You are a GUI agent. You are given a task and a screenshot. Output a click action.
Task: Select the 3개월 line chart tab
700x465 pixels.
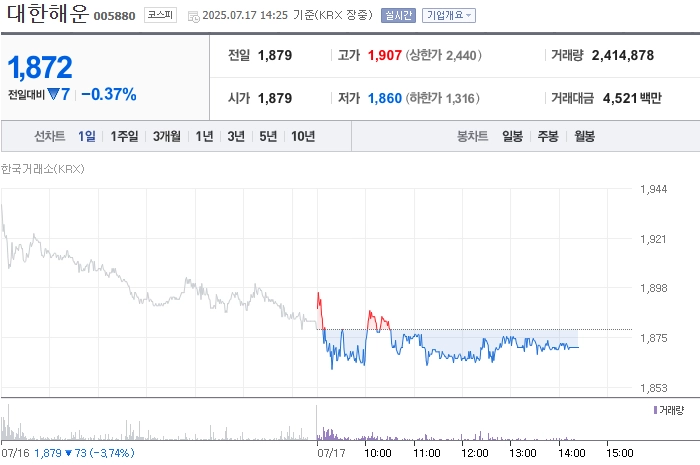click(x=167, y=136)
